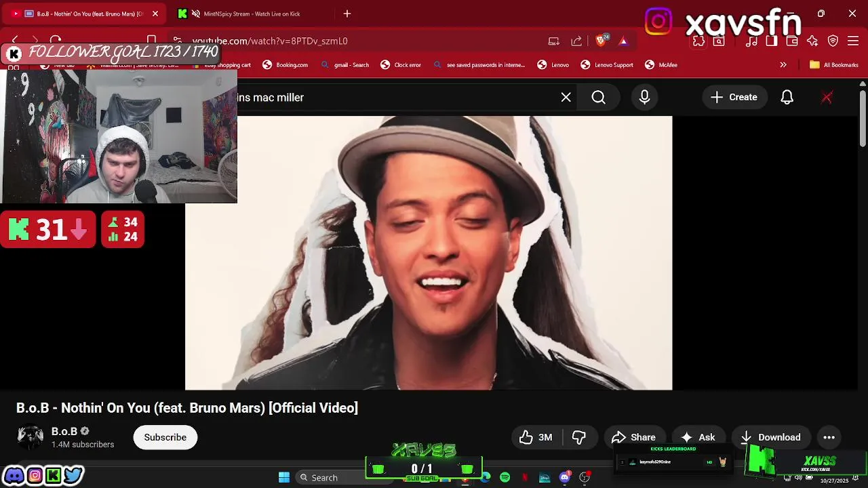This screenshot has height=488, width=868.
Task: Click the share page icon in address bar
Action: 576,41
